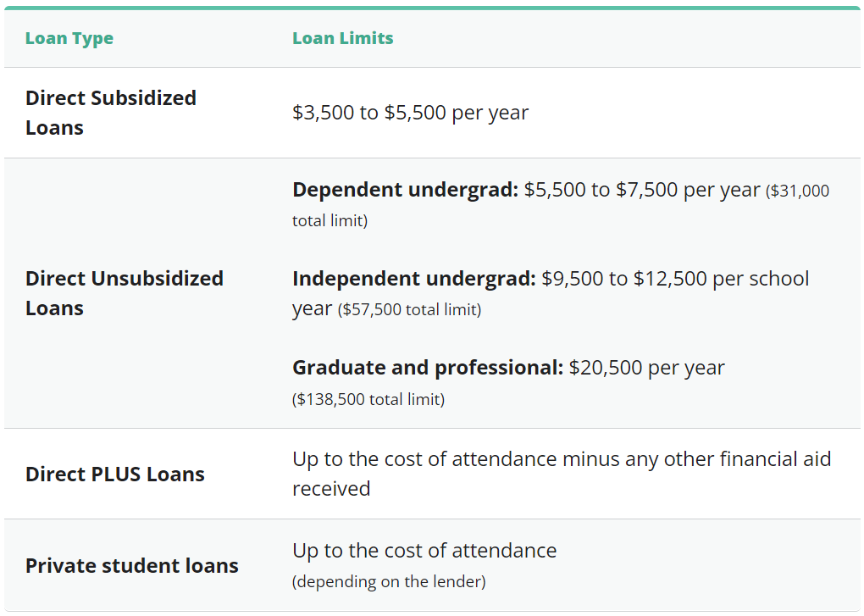Click the $20,500 per year amount
The image size is (864, 616).
point(647,368)
